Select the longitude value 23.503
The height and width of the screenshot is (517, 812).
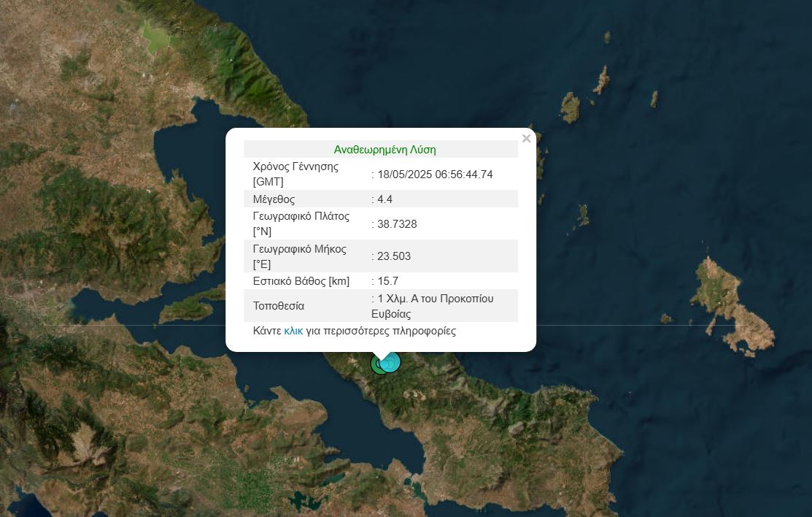393,256
